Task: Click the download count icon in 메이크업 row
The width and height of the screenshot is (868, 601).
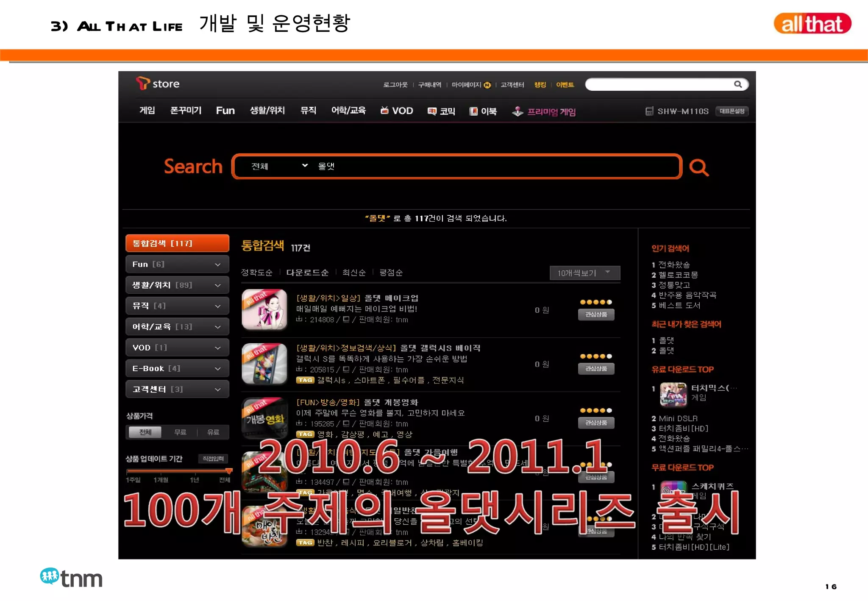Action: tap(299, 319)
